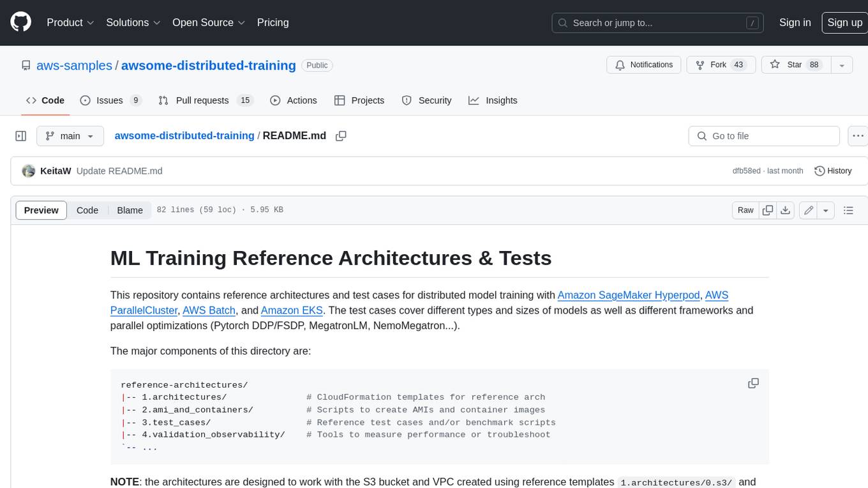Switch to the Code tab

click(x=45, y=100)
